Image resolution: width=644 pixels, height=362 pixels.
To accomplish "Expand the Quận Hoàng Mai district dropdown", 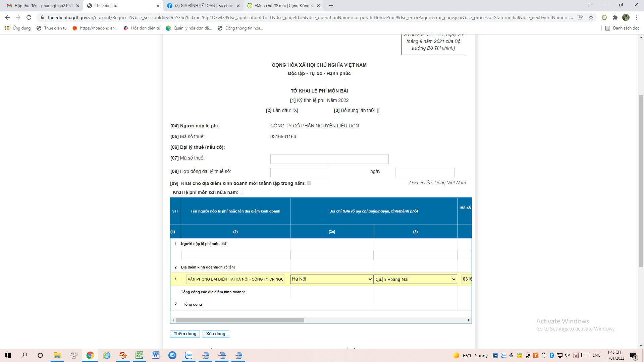I will (x=415, y=279).
